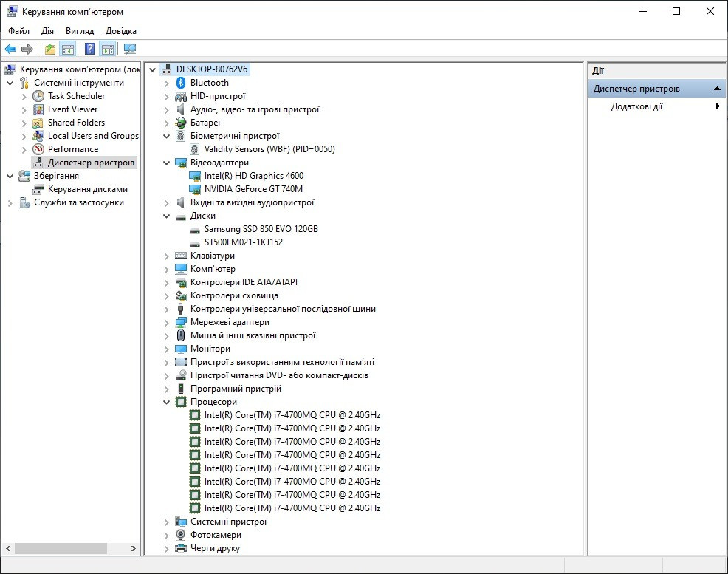Open Performance in system tools

click(x=72, y=149)
